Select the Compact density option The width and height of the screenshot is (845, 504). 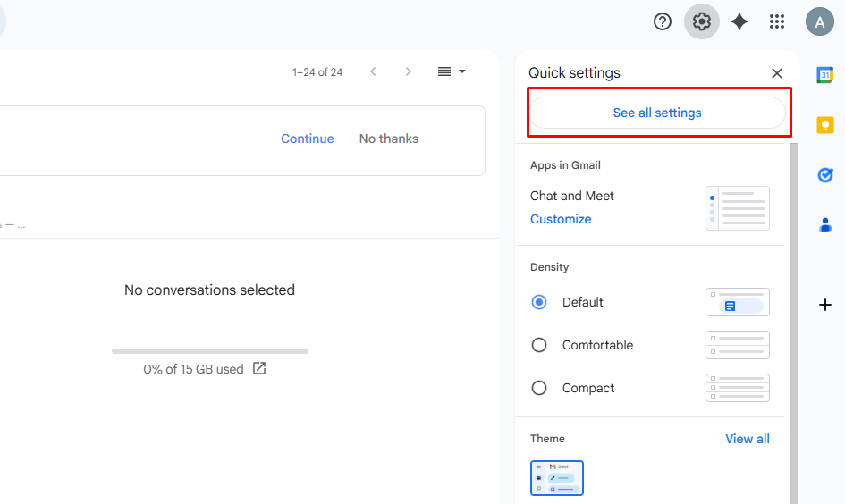[539, 388]
